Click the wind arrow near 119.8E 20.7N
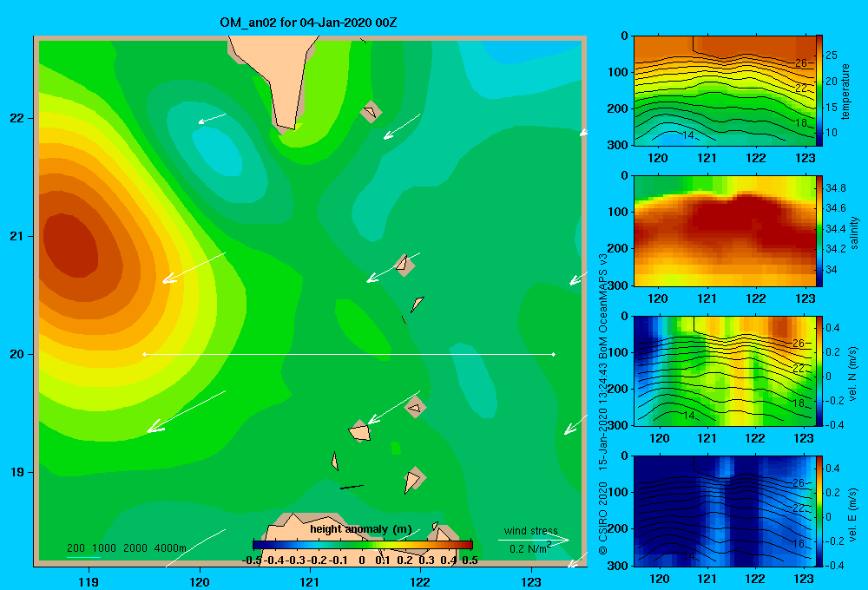The height and width of the screenshot is (590, 868). [194, 268]
